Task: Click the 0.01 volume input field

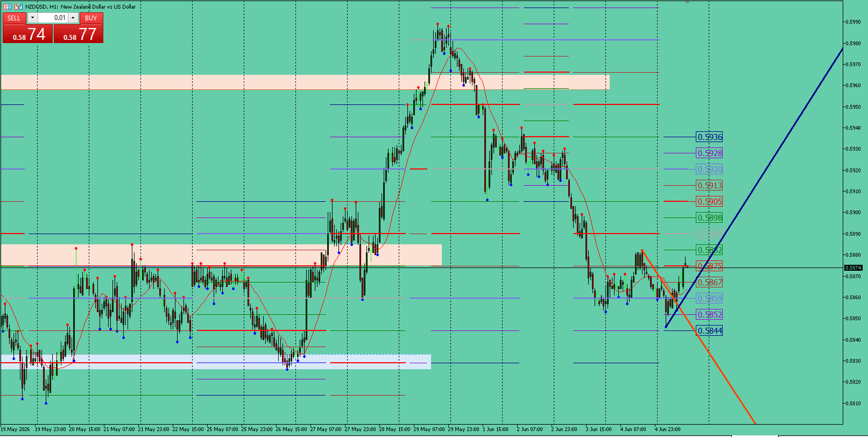Action: tap(53, 18)
